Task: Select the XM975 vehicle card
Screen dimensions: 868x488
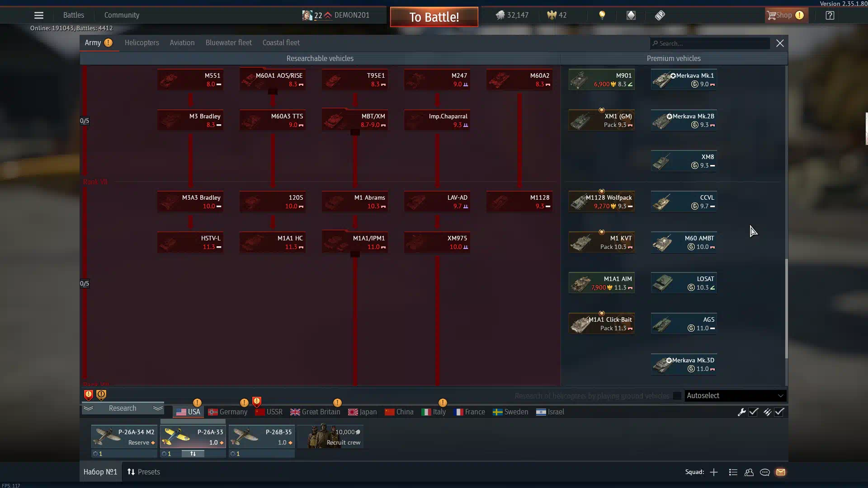Action: [437, 242]
